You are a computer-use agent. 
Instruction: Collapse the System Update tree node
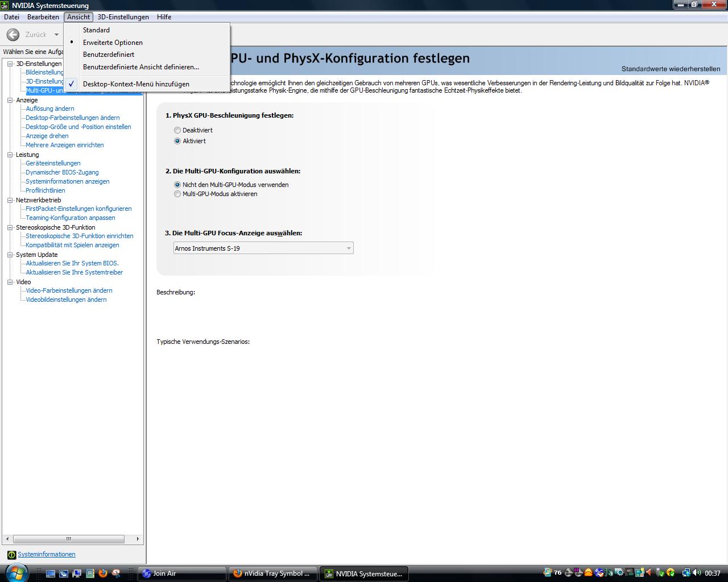[10, 255]
